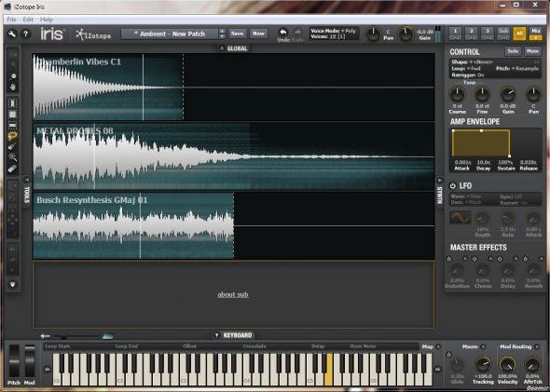The width and height of the screenshot is (550, 392).
Task: Collapse the TOOLS side panel
Action: click(27, 180)
